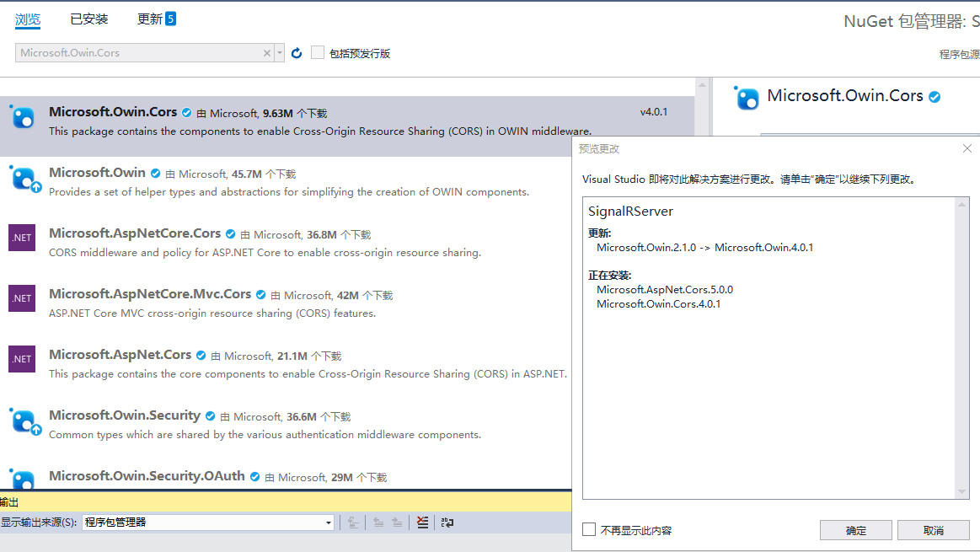Clear All output in the Output window

click(422, 523)
